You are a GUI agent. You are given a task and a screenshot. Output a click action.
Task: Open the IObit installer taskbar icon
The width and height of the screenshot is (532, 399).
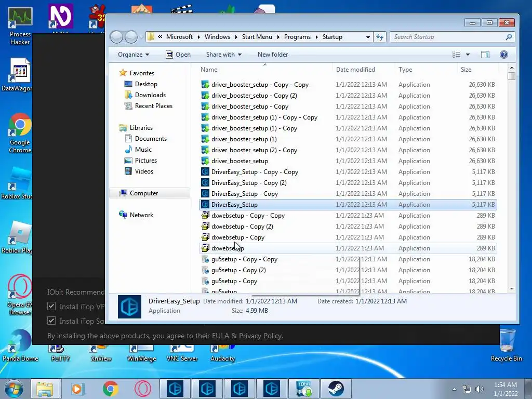coord(304,389)
